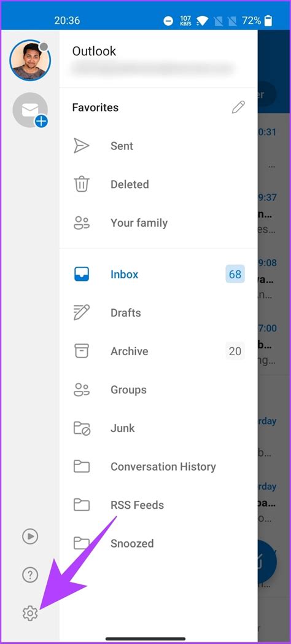Select the profile avatar picture
The image size is (291, 644).
point(30,60)
